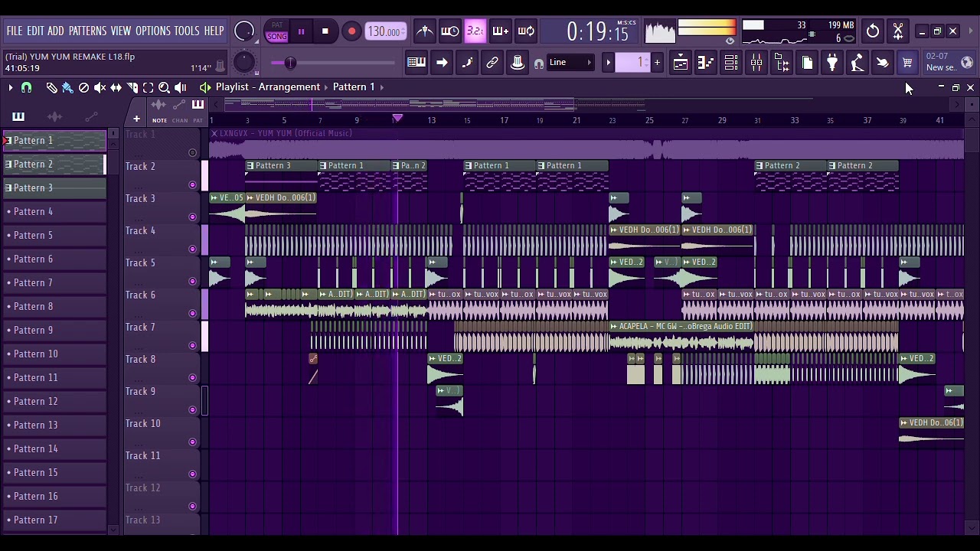The image size is (980, 551).
Task: Select the Playback speaker tool
Action: [x=180, y=88]
